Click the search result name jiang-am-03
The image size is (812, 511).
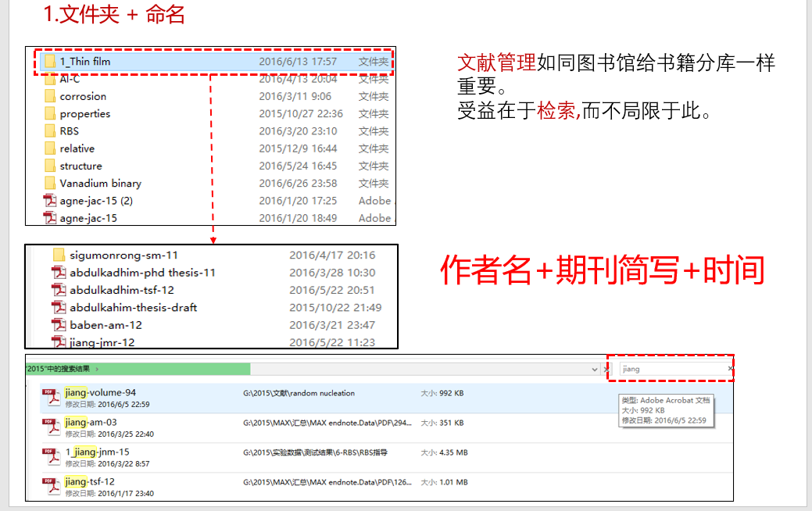pos(91,422)
